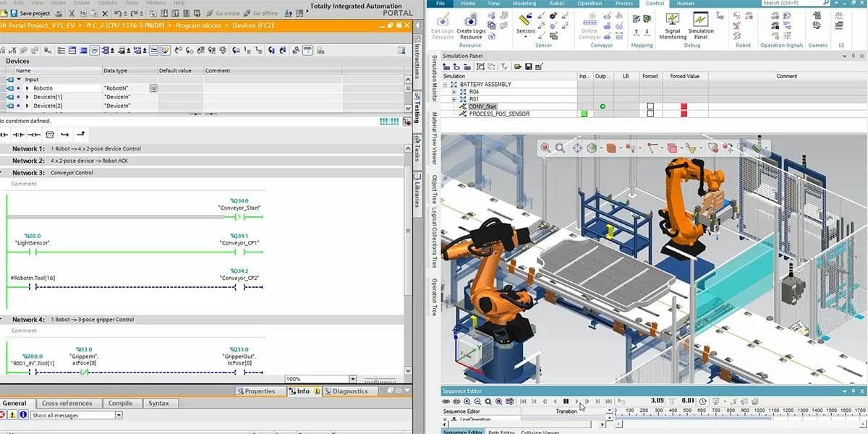Click the Signal Monitoring ribbon button
868x434 pixels.
point(673,25)
